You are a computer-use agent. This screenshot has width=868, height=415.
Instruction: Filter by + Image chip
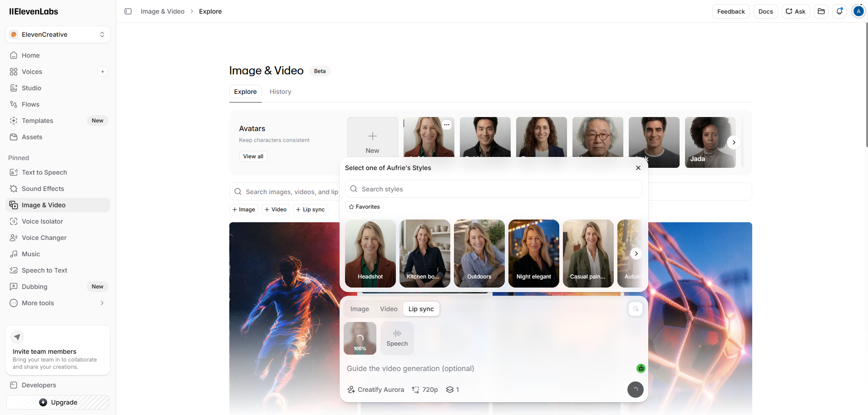click(x=244, y=210)
